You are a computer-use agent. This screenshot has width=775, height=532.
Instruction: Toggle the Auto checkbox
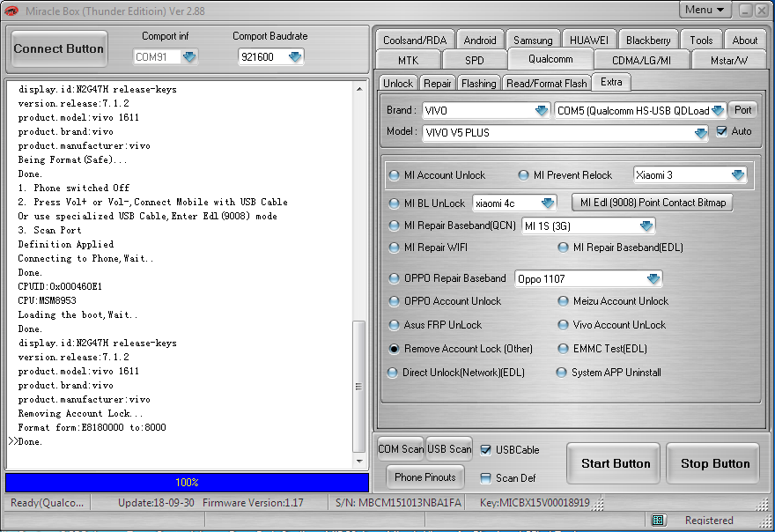(721, 131)
